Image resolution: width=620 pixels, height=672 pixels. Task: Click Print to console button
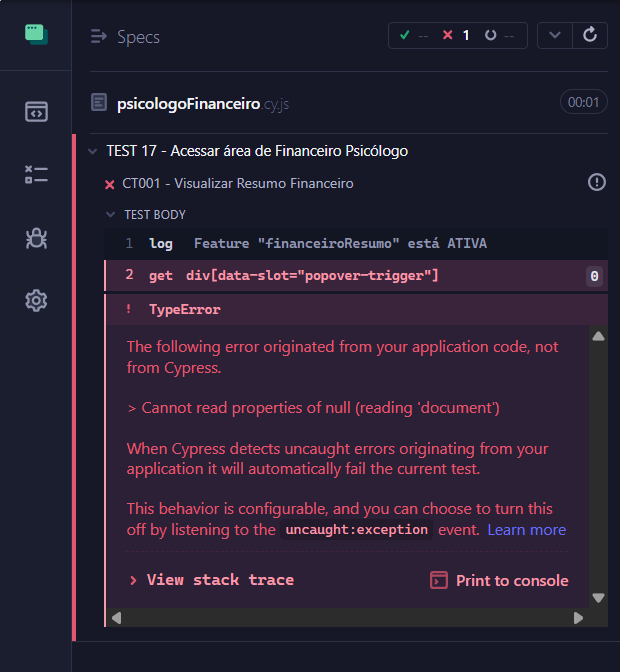499,580
